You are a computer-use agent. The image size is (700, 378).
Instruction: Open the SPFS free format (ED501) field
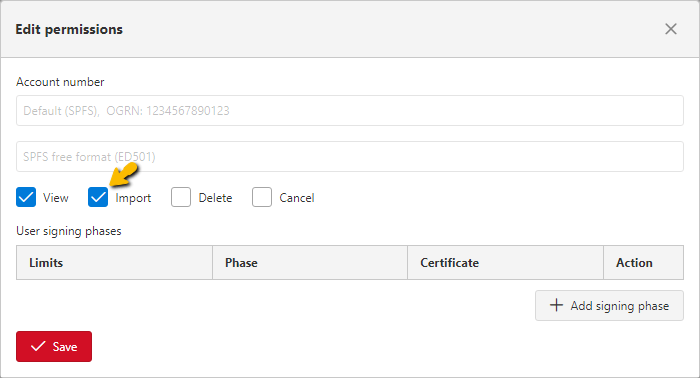(350, 157)
